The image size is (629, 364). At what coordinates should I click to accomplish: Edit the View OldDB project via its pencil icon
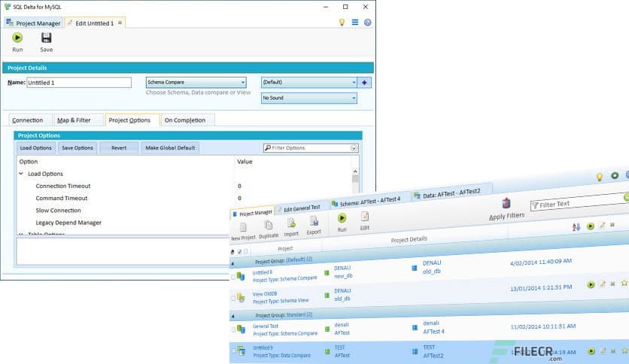tap(603, 284)
